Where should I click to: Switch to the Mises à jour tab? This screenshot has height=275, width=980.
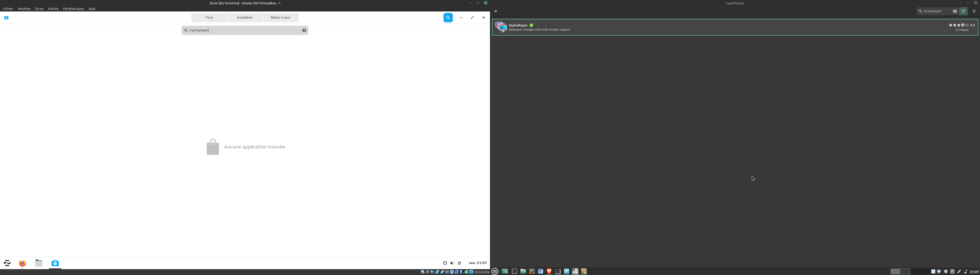[280, 18]
